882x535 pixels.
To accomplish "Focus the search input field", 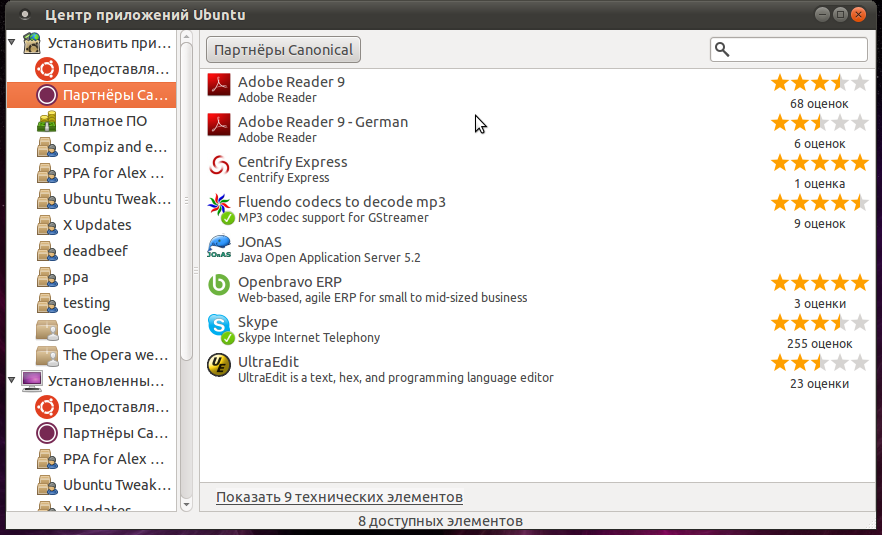I will point(789,50).
